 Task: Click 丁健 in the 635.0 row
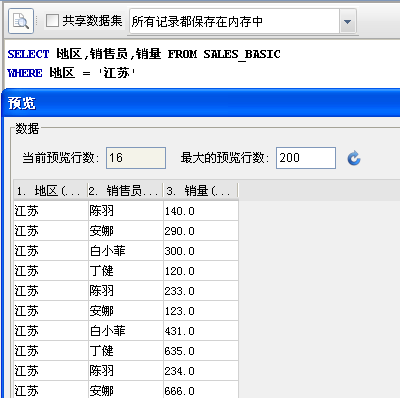tap(126, 351)
